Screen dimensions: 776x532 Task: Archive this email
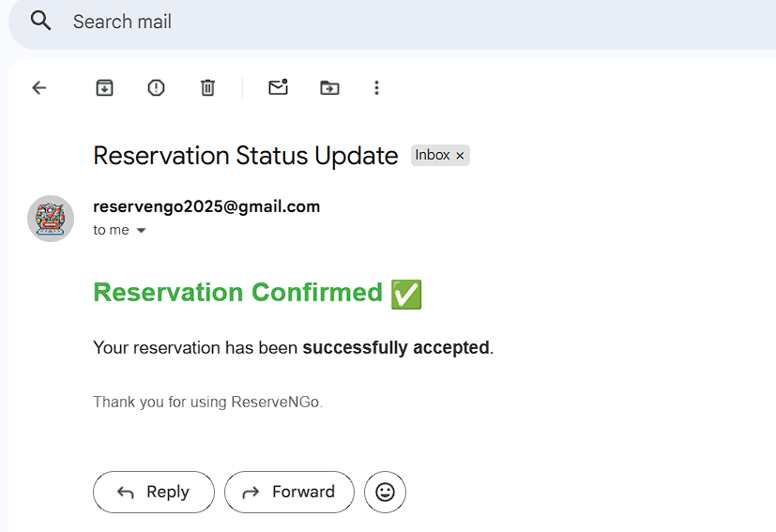[x=104, y=87]
